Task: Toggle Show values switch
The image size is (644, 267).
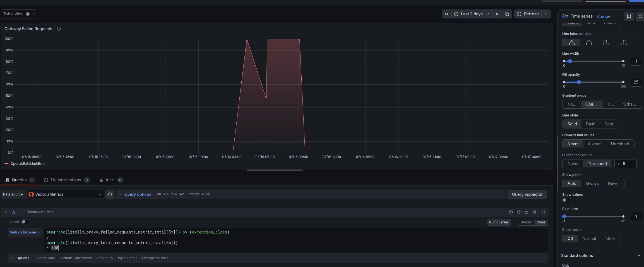Action: pyautogui.click(x=567, y=200)
